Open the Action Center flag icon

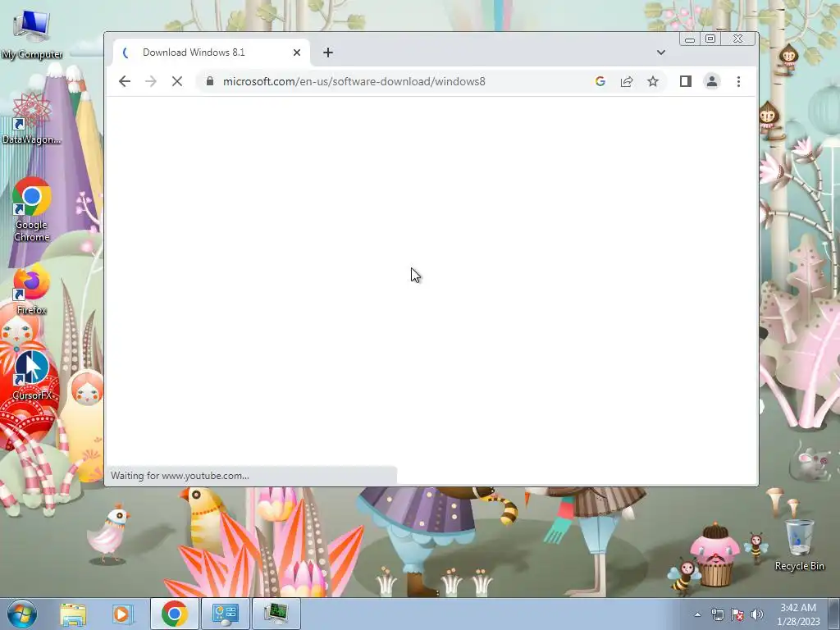click(x=737, y=614)
